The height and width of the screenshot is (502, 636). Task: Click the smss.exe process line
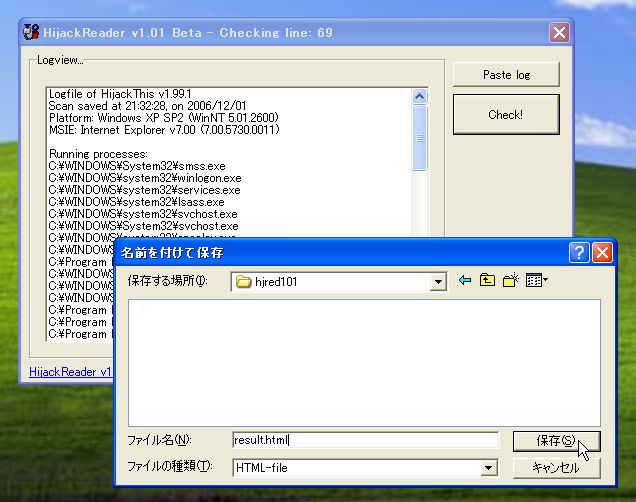tap(137, 166)
